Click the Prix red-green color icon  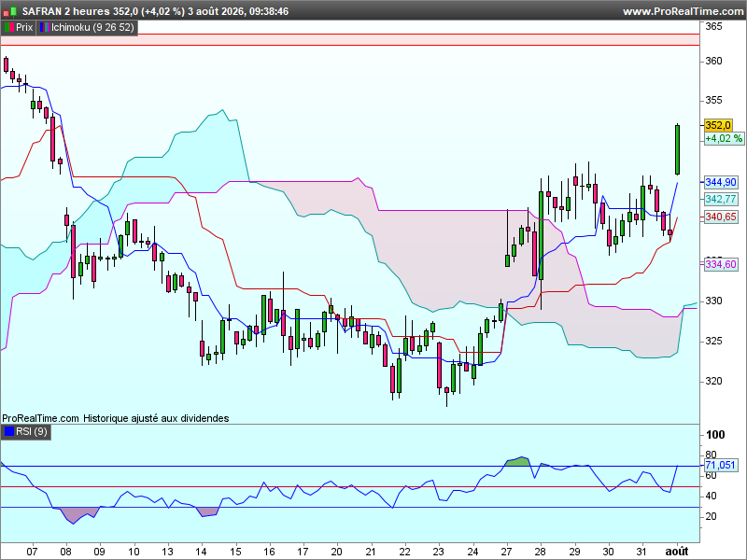9,28
